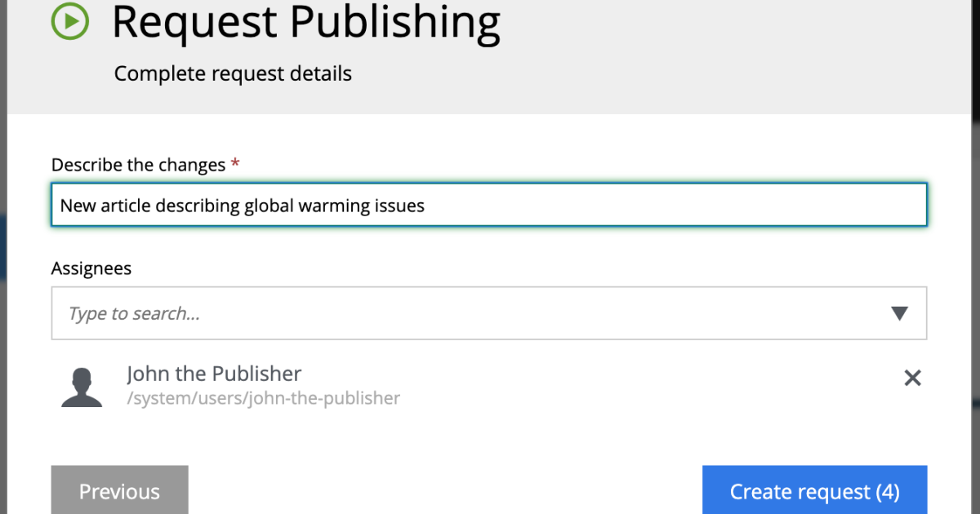Click the Assignees label
The width and height of the screenshot is (980, 514).
pos(91,268)
